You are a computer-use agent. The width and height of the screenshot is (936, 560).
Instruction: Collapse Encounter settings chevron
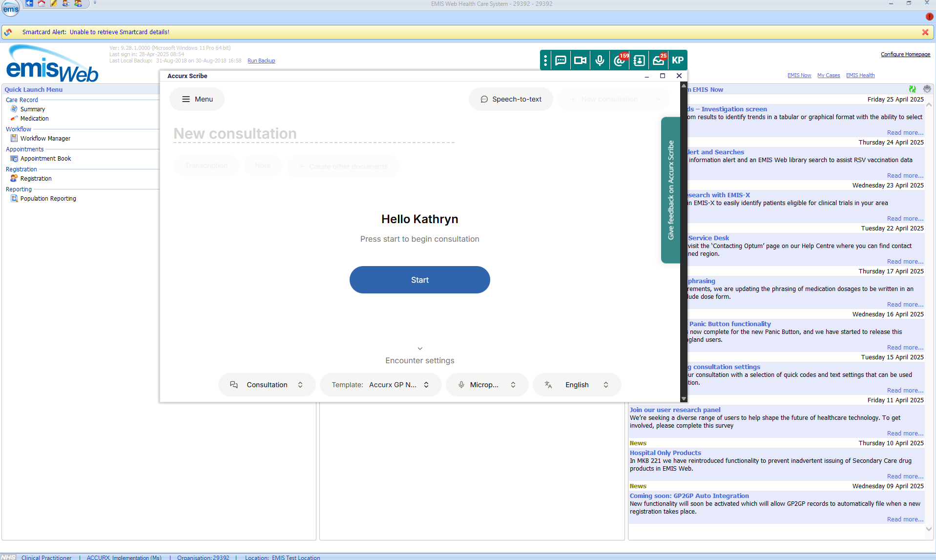(x=420, y=349)
